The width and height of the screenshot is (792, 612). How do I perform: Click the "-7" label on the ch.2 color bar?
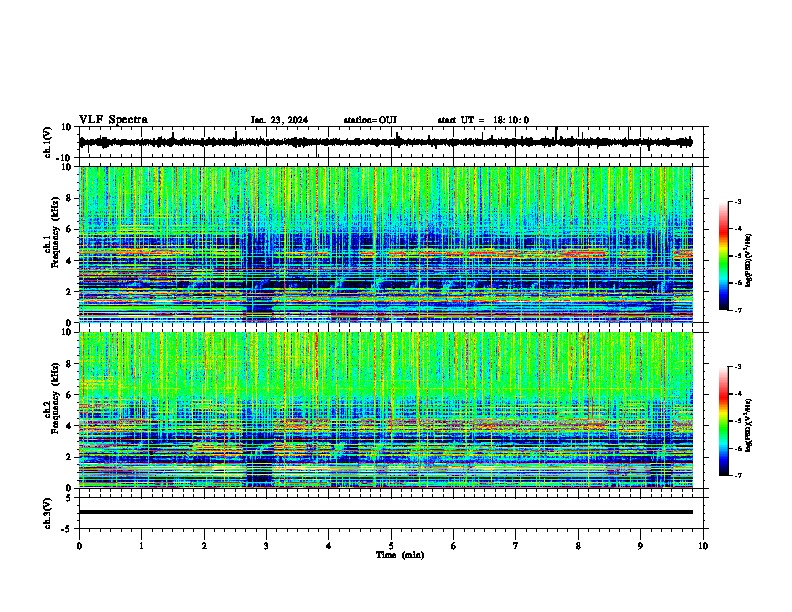coord(737,475)
